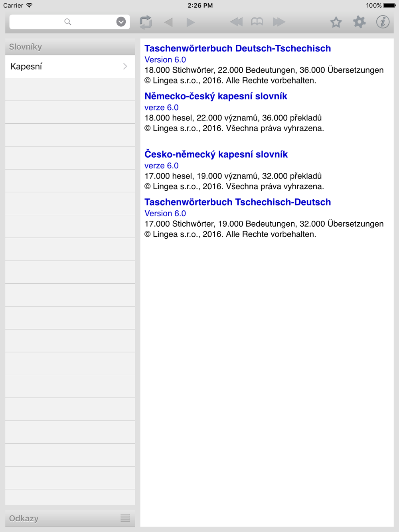Click 'verze 6.0' under Česko-německý
The height and width of the screenshot is (532, 399).
162,166
